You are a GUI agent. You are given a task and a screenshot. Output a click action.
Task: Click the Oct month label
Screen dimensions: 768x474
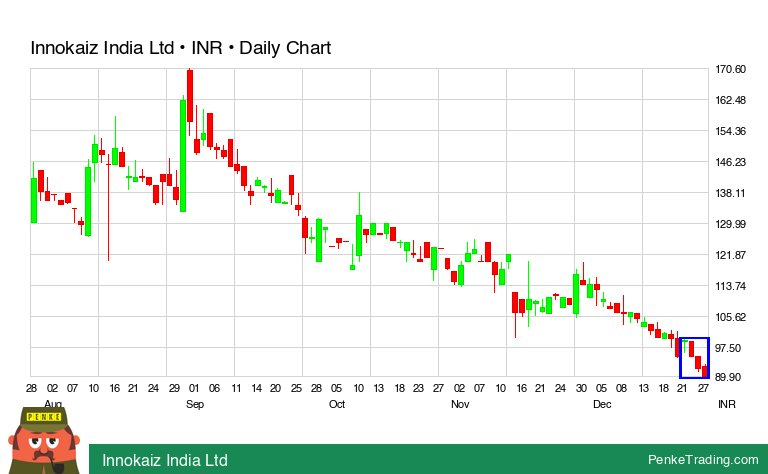(x=336, y=404)
